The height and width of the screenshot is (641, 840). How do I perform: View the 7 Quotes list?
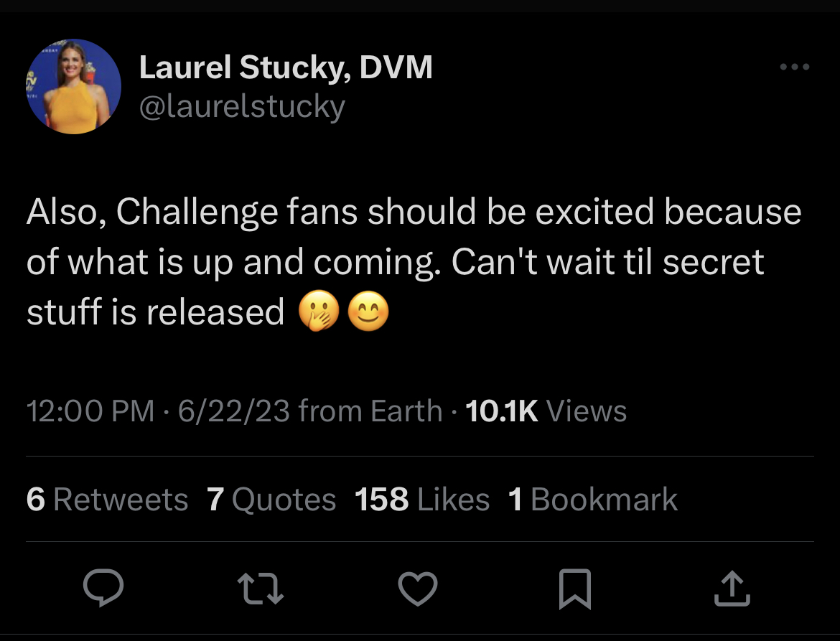point(271,499)
